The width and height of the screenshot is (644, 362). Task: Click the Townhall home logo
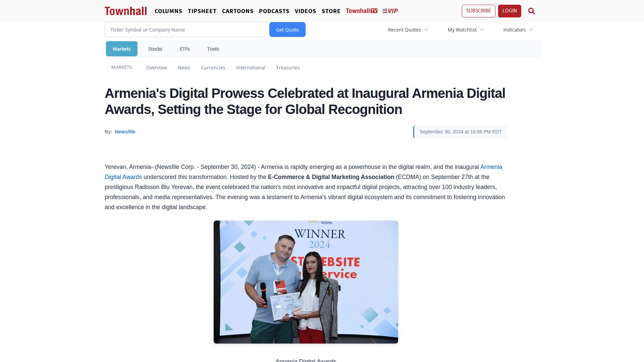click(125, 11)
